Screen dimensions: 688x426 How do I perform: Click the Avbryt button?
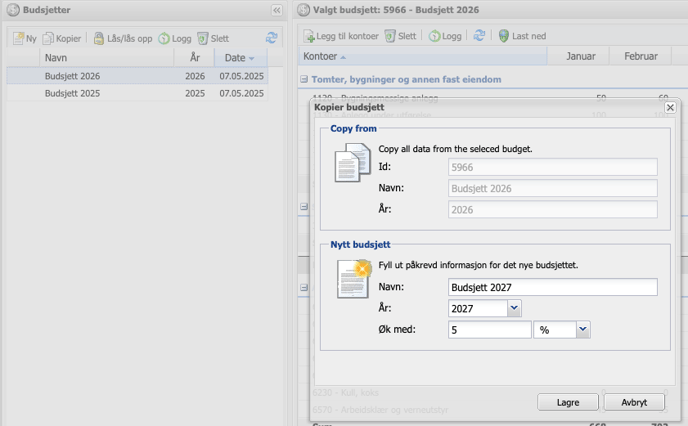point(633,402)
